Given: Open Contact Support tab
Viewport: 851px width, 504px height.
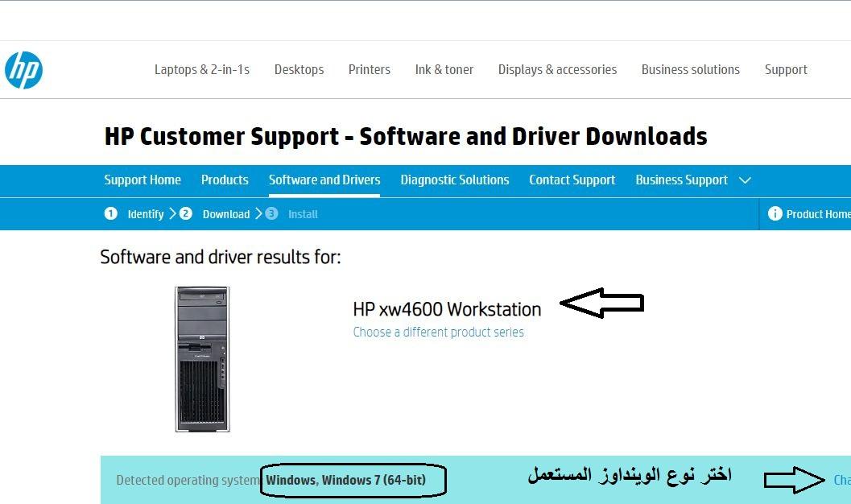Looking at the screenshot, I should tap(572, 180).
